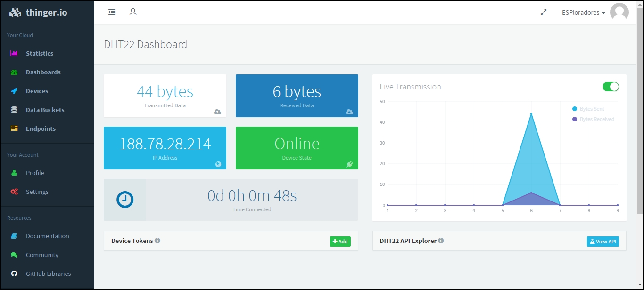Open Data Buckets in the sidebar
644x290 pixels.
45,110
